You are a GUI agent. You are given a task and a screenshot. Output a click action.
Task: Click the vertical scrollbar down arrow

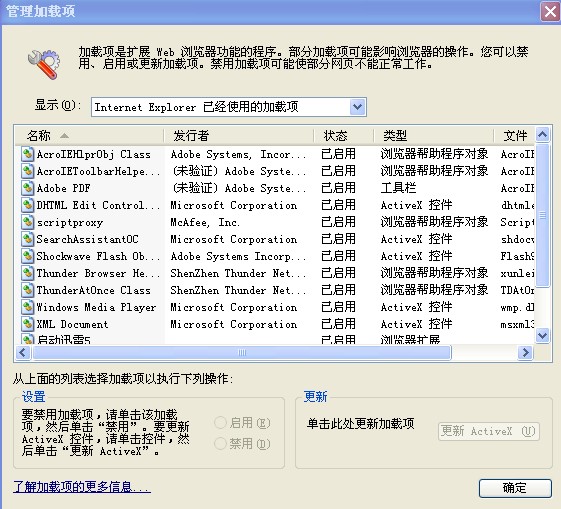[542, 336]
